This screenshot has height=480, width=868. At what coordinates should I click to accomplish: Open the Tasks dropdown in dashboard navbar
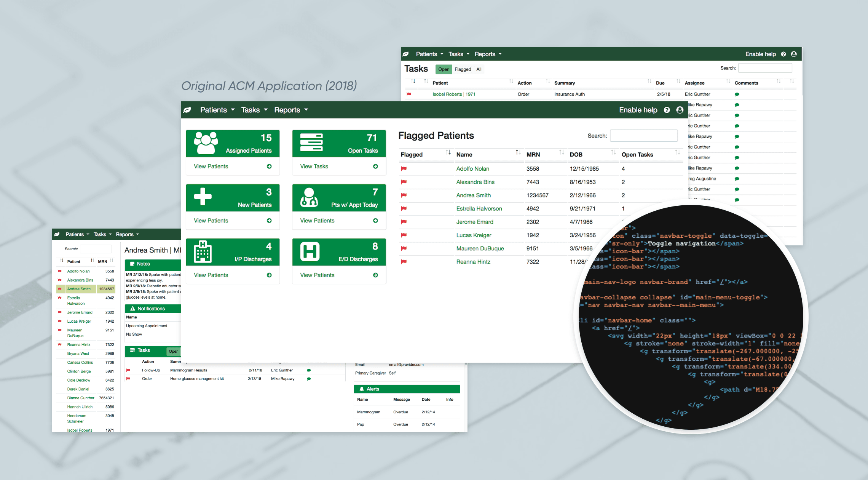click(x=254, y=110)
